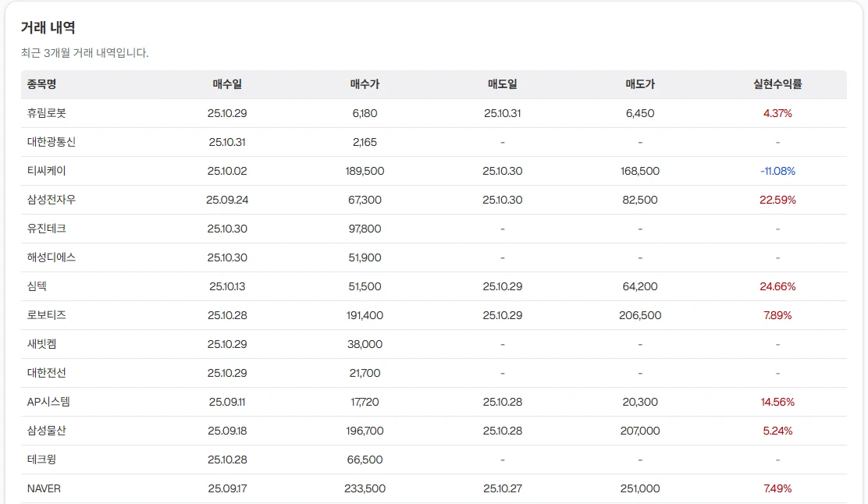Select the 233,500 buy price cell

(x=365, y=488)
